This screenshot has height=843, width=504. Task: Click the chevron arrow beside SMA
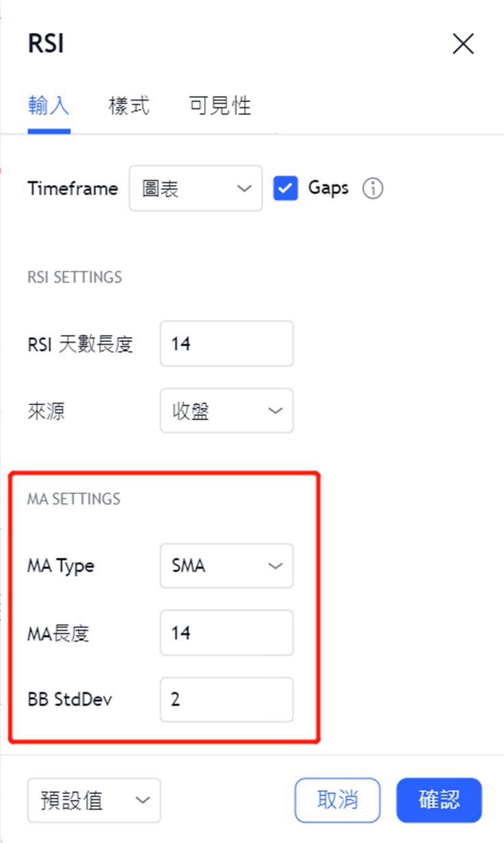click(275, 566)
